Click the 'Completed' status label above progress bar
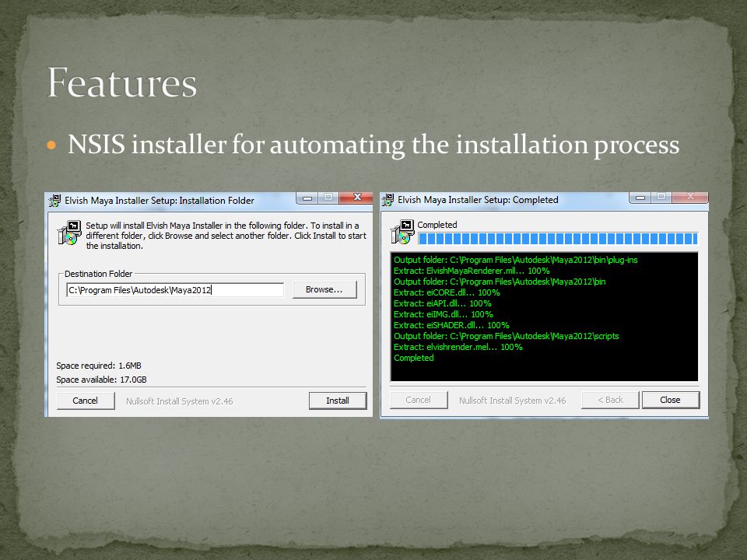This screenshot has height=560, width=747. pyautogui.click(x=437, y=225)
